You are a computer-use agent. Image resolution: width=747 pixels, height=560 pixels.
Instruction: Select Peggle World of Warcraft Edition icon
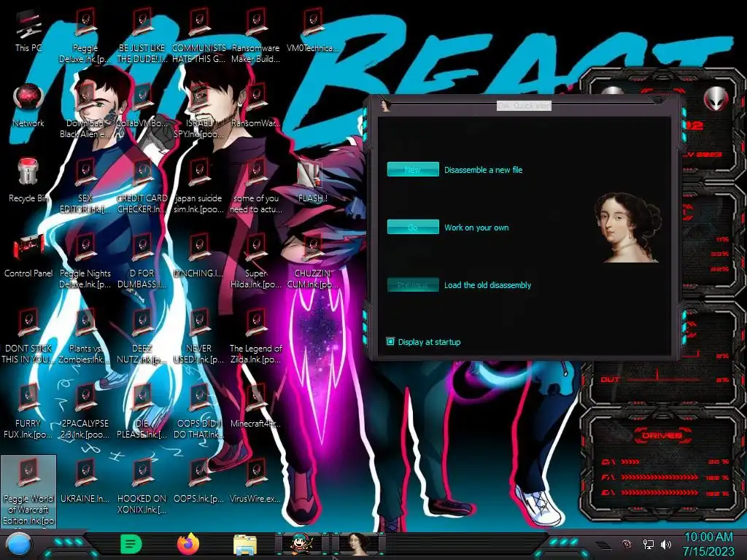pos(28,491)
